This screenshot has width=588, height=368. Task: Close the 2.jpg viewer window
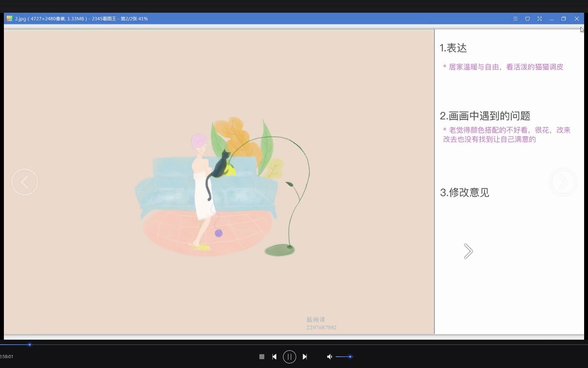[577, 19]
